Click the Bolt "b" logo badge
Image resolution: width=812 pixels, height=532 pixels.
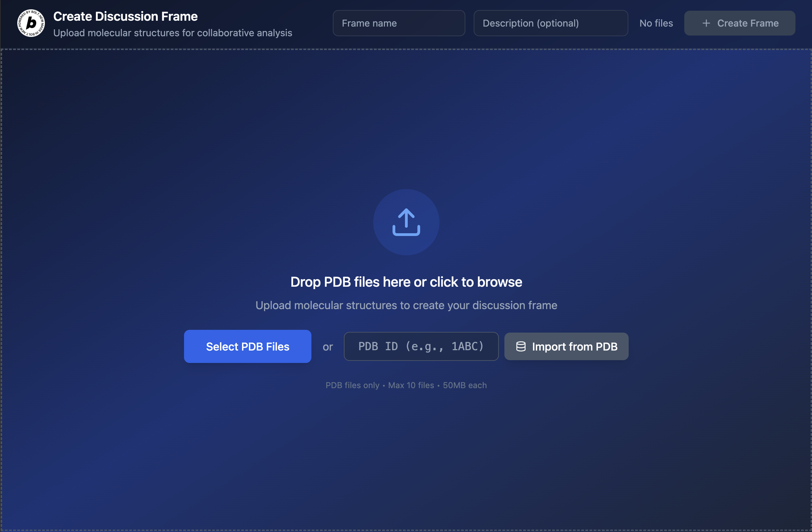pyautogui.click(x=31, y=23)
